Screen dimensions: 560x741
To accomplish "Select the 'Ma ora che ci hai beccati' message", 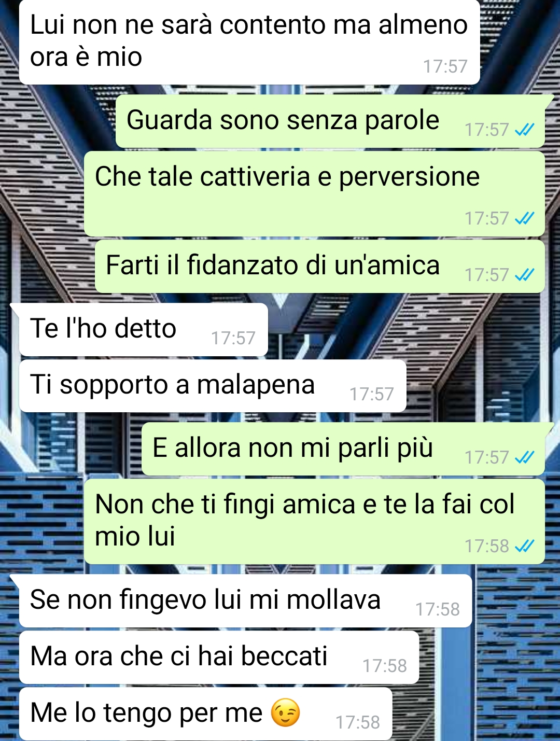I will point(219,658).
